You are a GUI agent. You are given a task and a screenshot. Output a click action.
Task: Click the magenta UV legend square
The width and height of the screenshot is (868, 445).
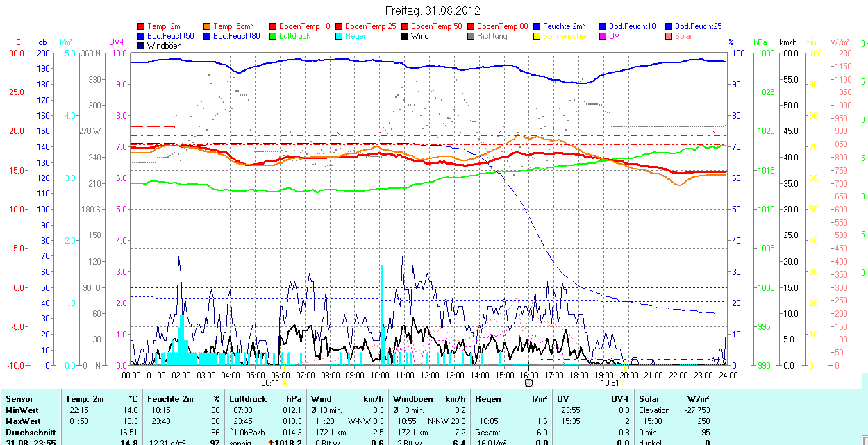(x=603, y=36)
